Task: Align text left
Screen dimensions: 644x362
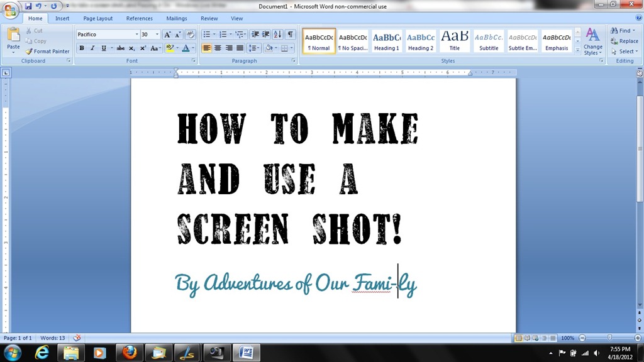Action: [206, 48]
